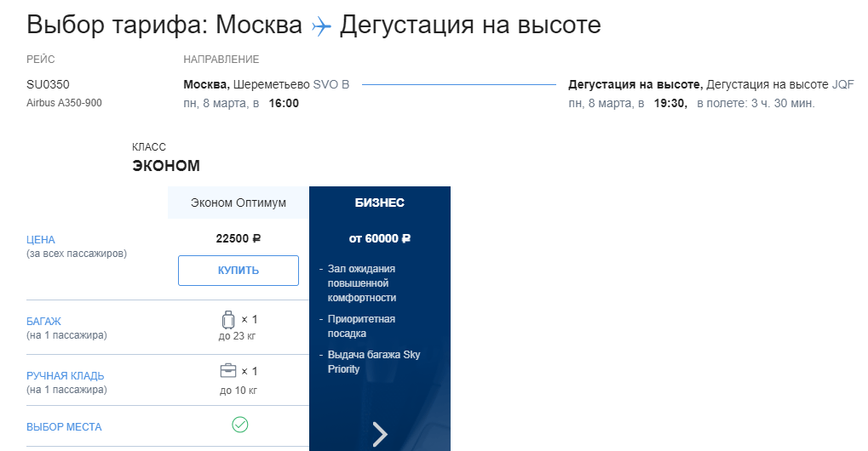Screen dimensions: 868x451
Task: Click the baggage limit до 23 кг
Action: (237, 336)
